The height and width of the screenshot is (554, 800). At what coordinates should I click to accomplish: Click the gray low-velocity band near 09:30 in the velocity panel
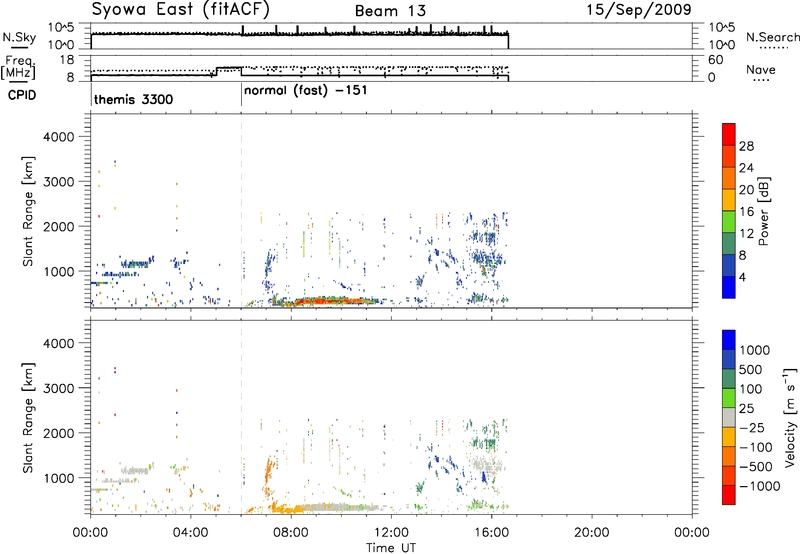click(337, 508)
